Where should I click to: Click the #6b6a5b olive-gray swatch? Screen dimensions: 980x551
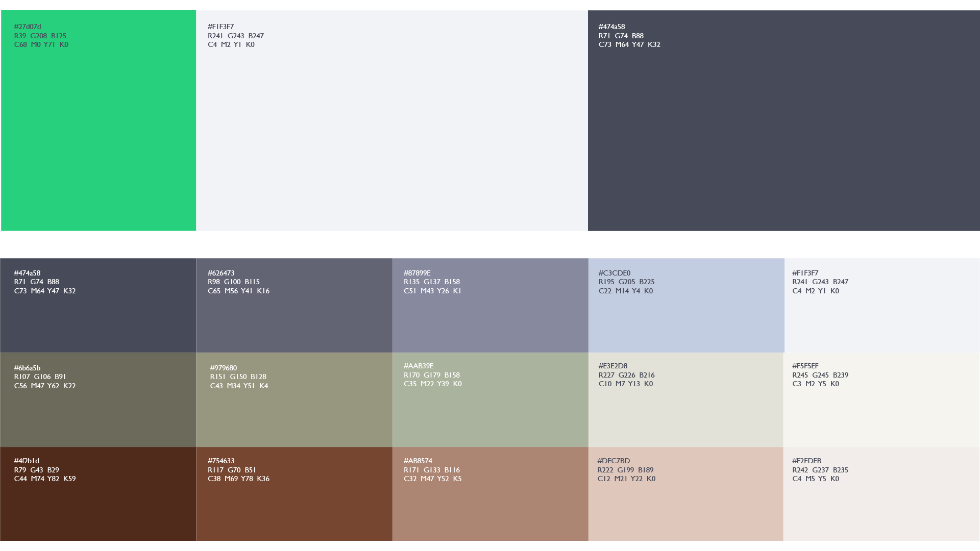(x=98, y=411)
